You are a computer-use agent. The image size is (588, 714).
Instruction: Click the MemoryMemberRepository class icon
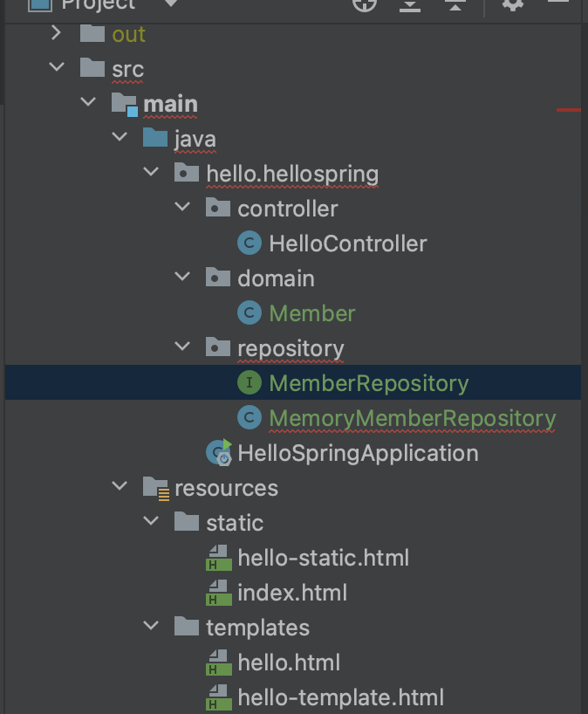coord(250,417)
